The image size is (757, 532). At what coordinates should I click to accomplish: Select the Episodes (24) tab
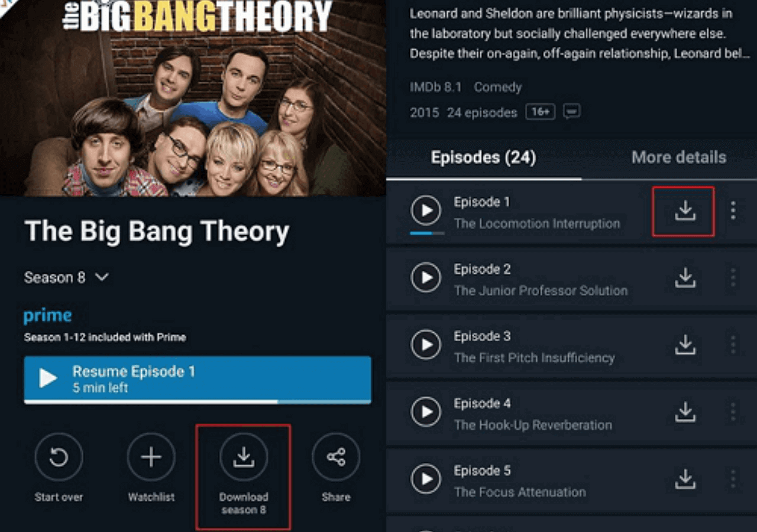pyautogui.click(x=483, y=157)
